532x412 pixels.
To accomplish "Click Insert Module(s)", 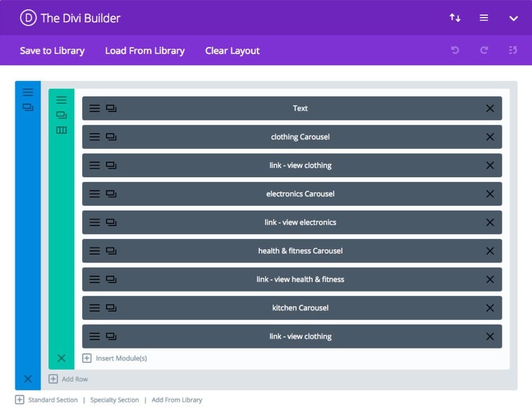I will (x=115, y=358).
